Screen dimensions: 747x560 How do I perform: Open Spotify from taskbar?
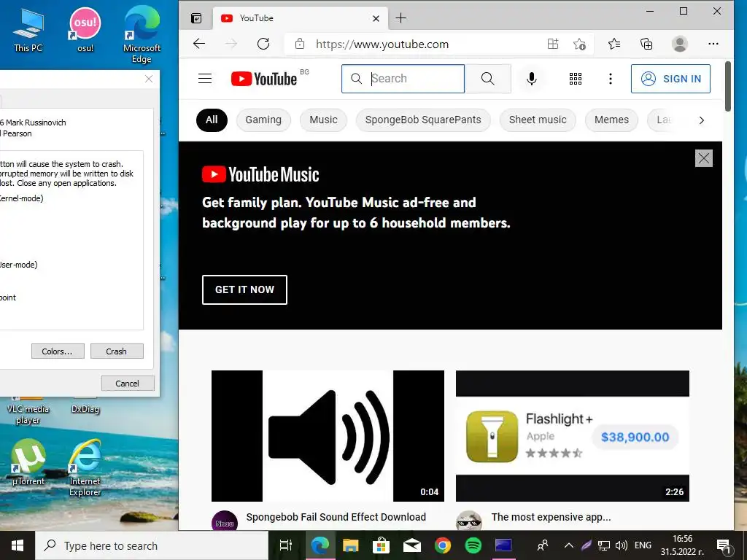pyautogui.click(x=473, y=545)
